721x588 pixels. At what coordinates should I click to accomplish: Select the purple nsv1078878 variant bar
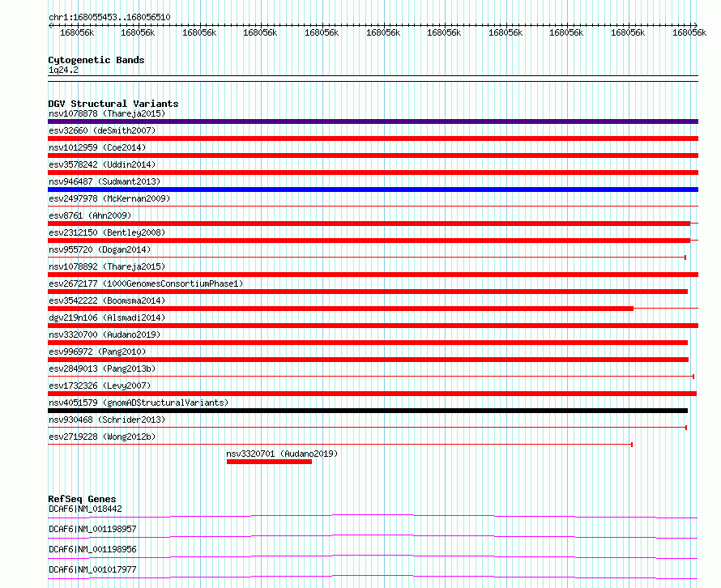373,121
